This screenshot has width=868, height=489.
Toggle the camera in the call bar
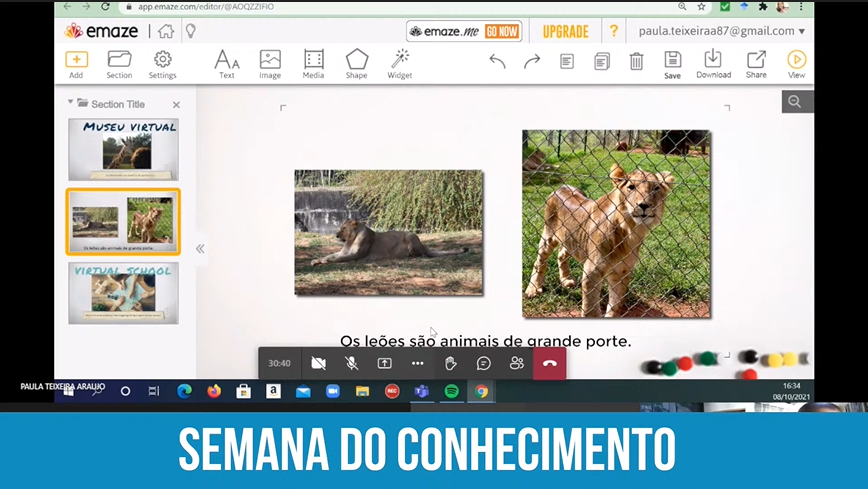click(318, 363)
